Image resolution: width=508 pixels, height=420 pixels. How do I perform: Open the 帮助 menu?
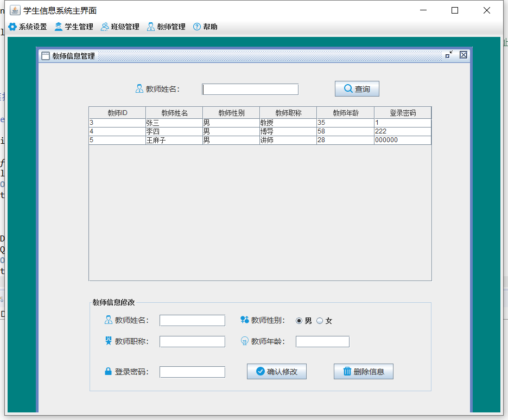click(x=205, y=27)
